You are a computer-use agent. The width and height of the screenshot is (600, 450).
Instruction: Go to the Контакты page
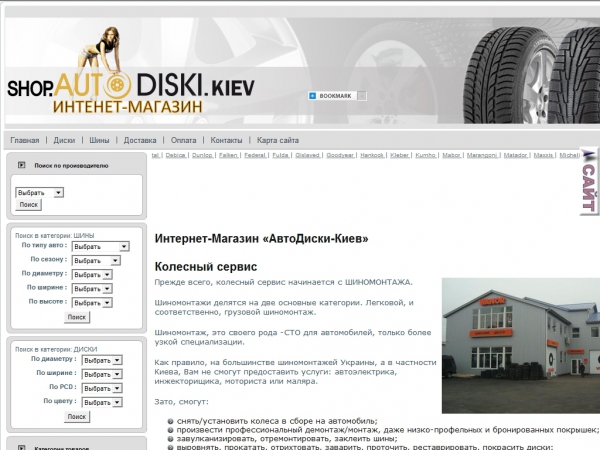tap(226, 140)
